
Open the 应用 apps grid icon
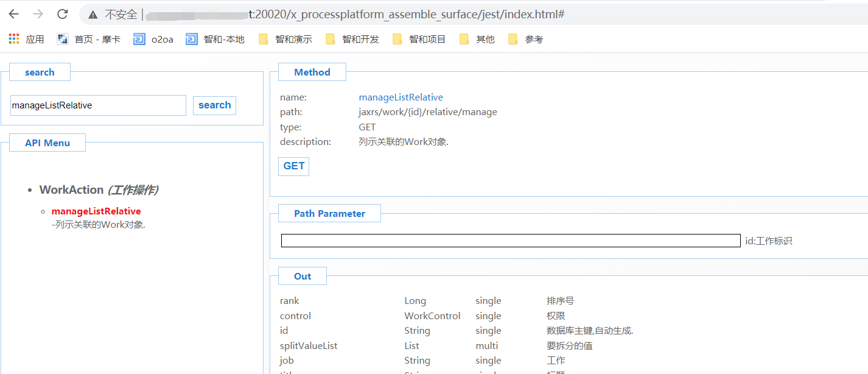click(x=14, y=39)
